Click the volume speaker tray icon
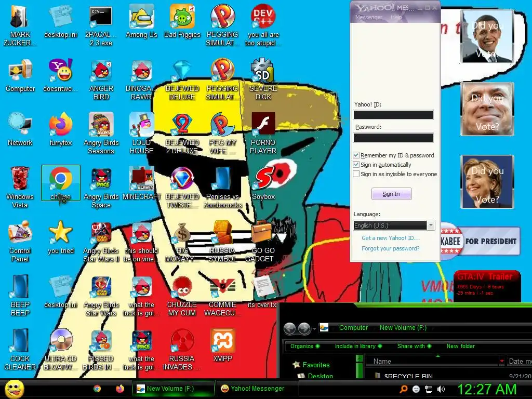 441,389
